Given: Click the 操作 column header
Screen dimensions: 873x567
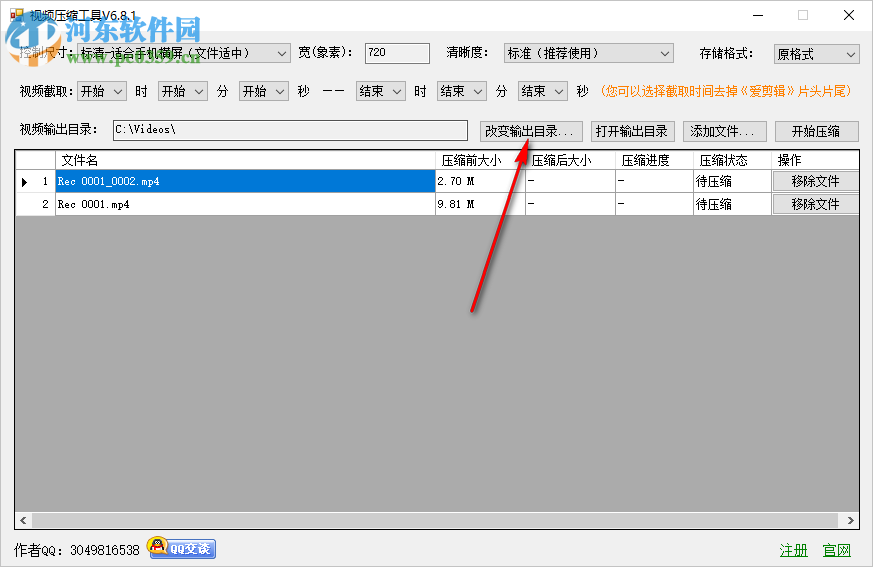Looking at the screenshot, I should tap(815, 160).
